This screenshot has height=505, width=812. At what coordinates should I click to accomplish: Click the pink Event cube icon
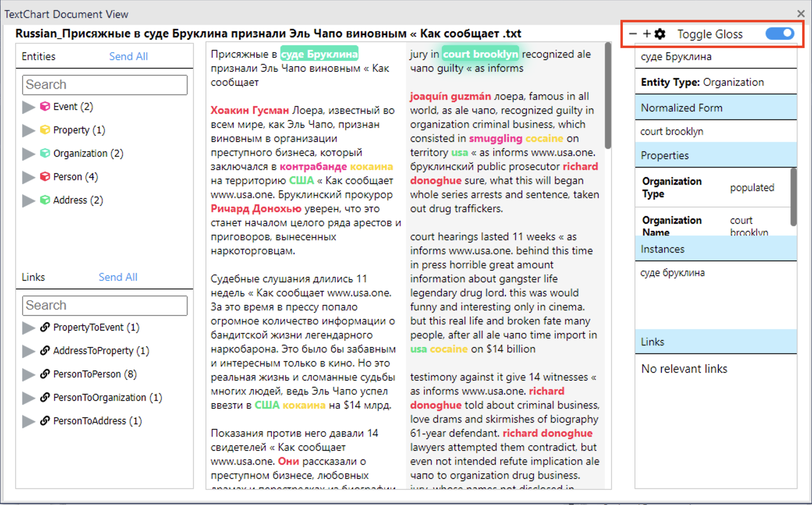coord(45,106)
